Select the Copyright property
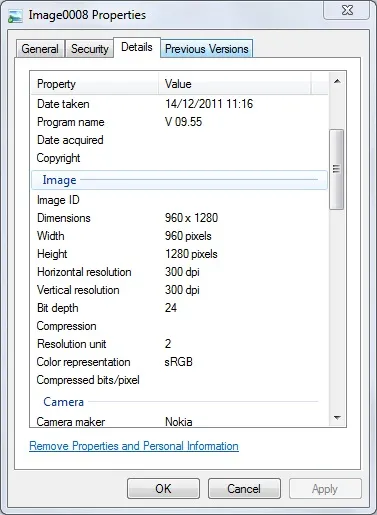 click(58, 158)
